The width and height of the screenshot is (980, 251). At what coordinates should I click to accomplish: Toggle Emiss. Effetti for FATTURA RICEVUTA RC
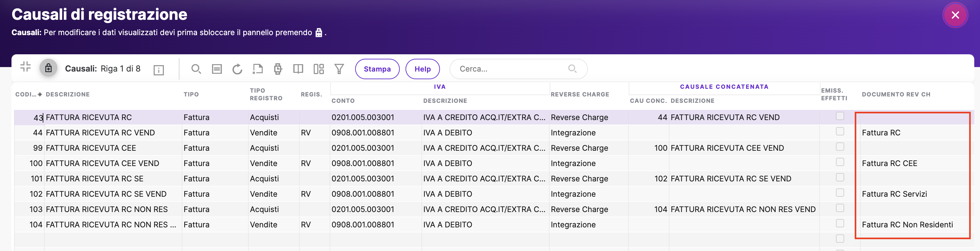click(840, 116)
